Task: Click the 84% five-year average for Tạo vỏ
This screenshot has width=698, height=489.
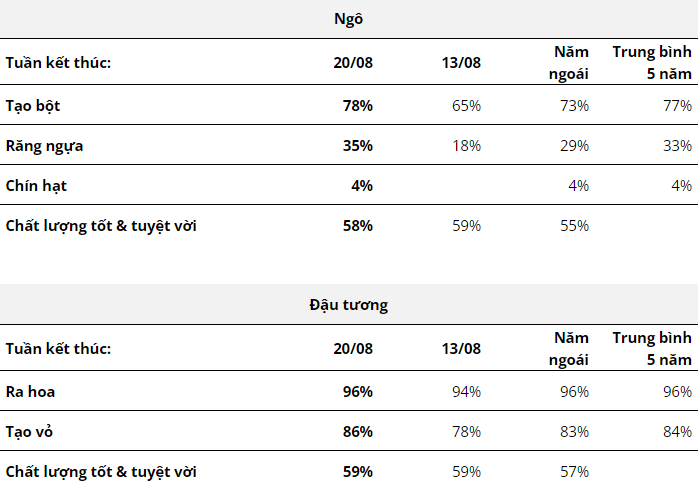Action: click(677, 431)
